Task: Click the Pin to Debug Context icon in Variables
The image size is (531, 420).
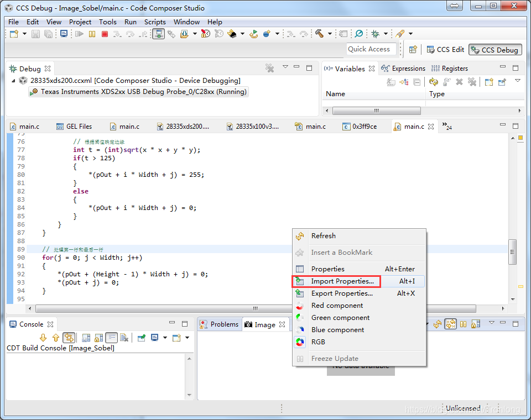Action: pos(502,82)
